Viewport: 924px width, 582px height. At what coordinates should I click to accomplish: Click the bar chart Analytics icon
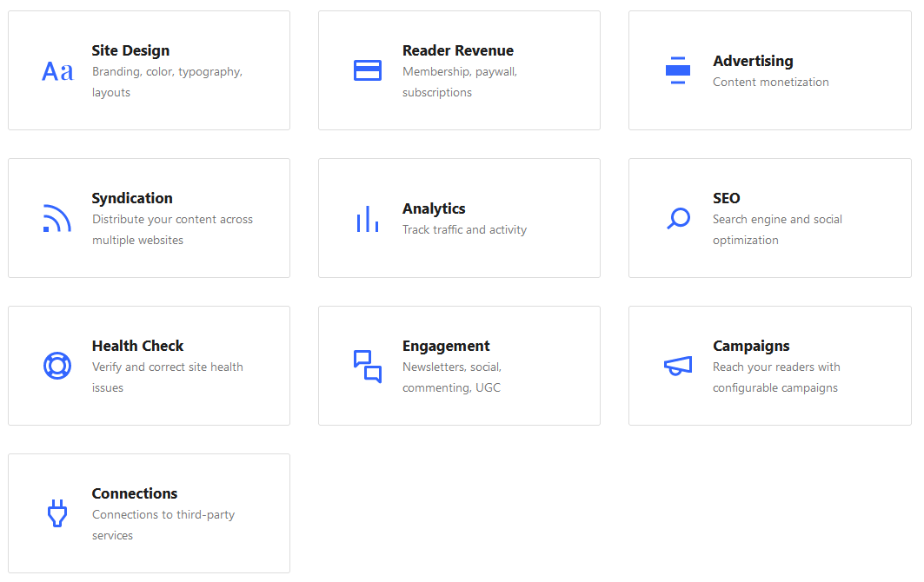pos(368,219)
